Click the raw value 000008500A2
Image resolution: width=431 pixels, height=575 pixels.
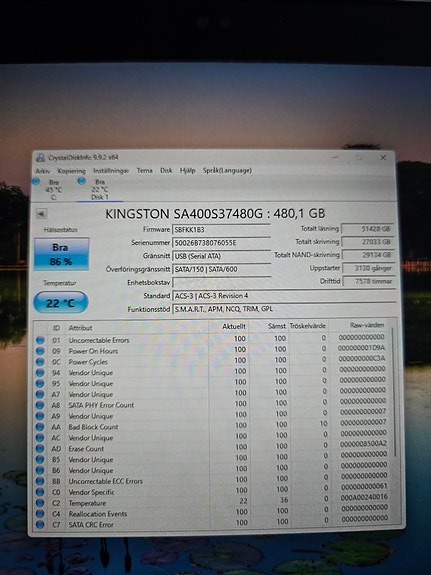point(363,444)
